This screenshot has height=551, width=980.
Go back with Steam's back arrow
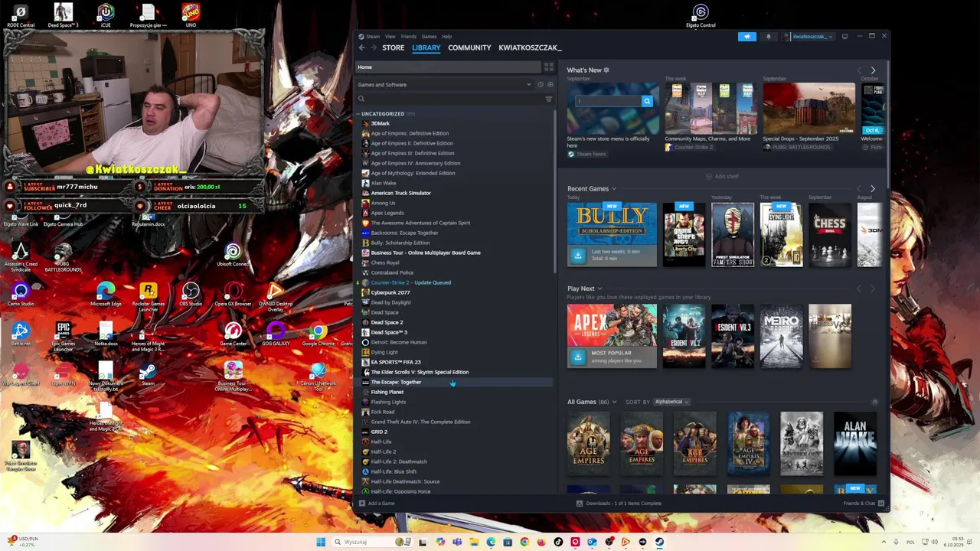[362, 47]
